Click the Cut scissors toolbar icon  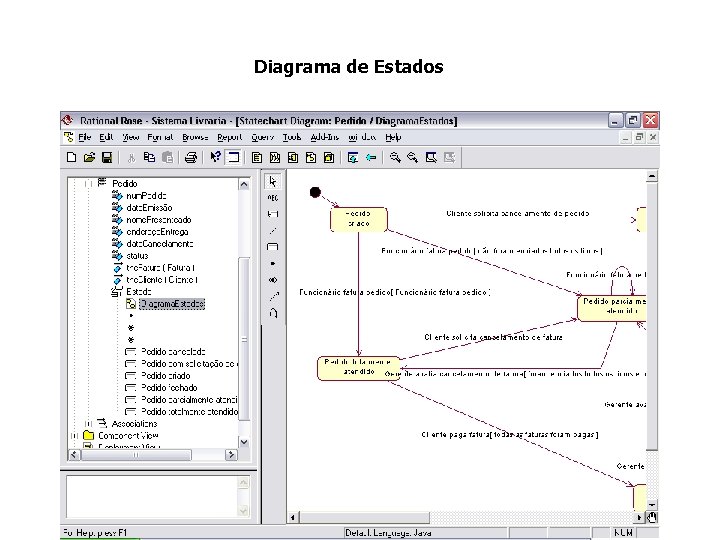(x=131, y=158)
